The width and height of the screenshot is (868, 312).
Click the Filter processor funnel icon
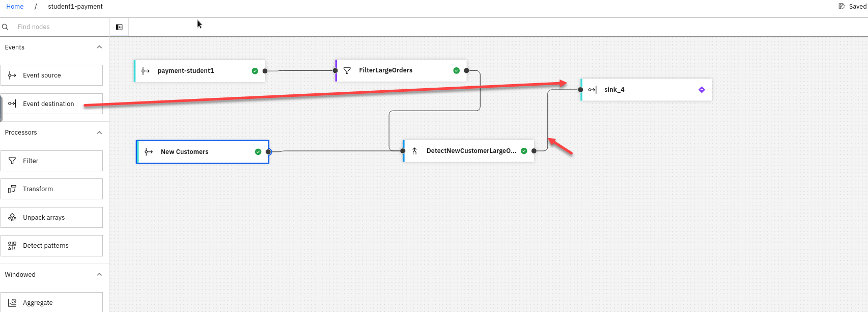click(12, 161)
